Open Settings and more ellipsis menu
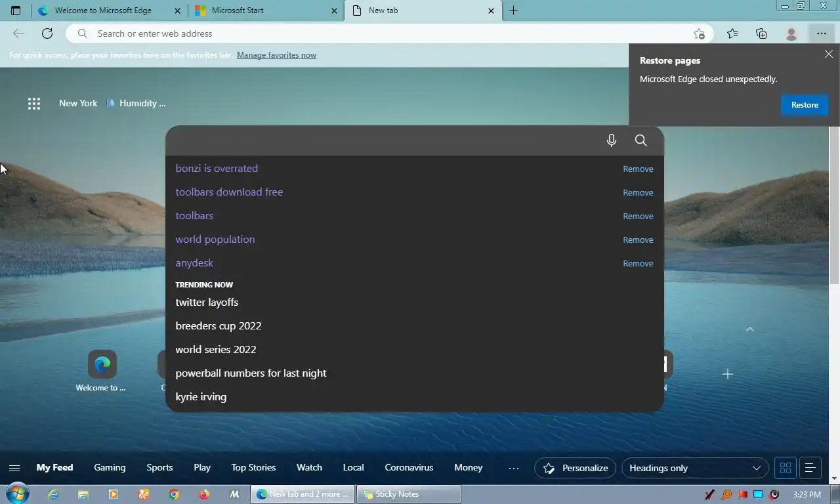 click(x=822, y=33)
